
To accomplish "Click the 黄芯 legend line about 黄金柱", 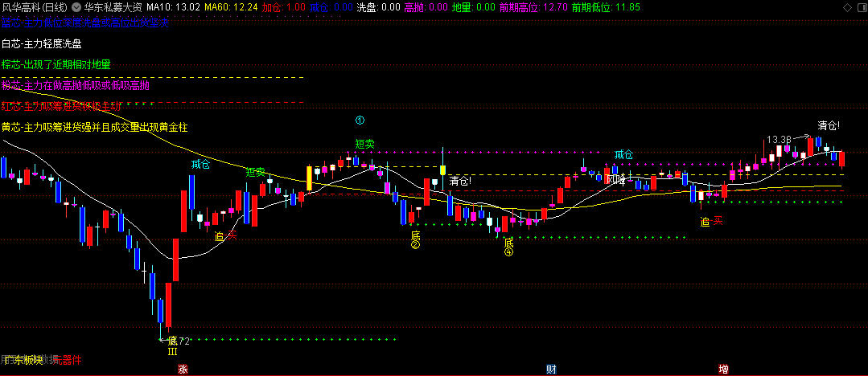I will click(95, 128).
